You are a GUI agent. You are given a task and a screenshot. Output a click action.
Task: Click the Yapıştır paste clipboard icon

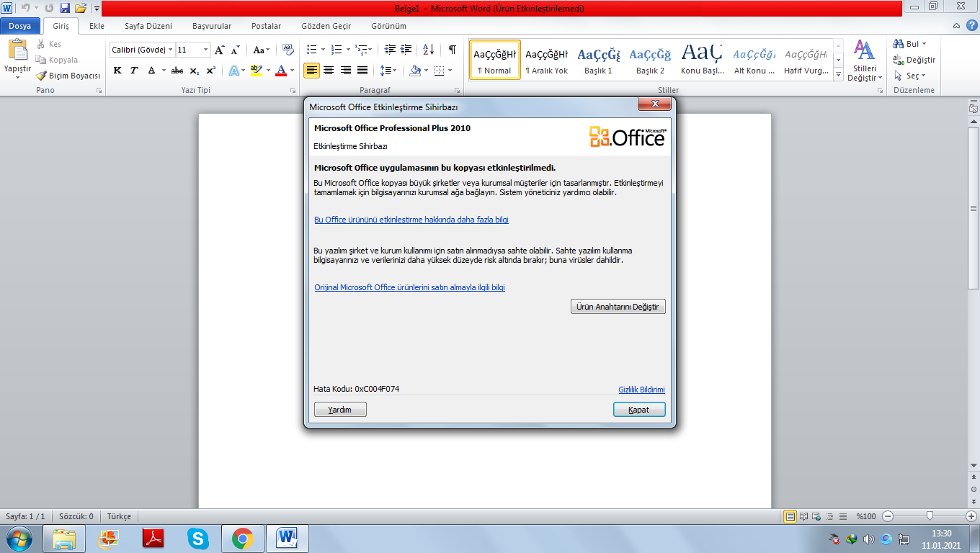pyautogui.click(x=17, y=50)
